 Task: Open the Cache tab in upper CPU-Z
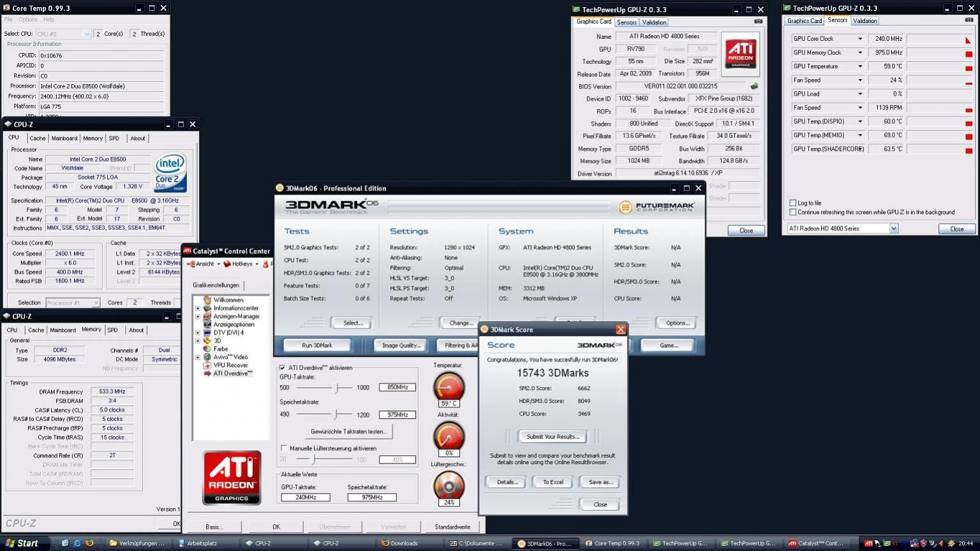click(x=37, y=139)
